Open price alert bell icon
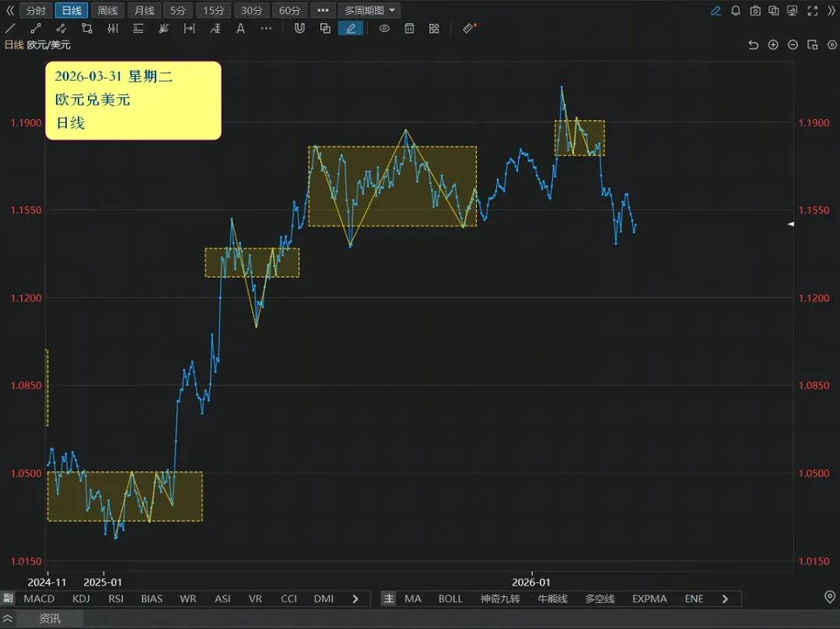 (736, 11)
